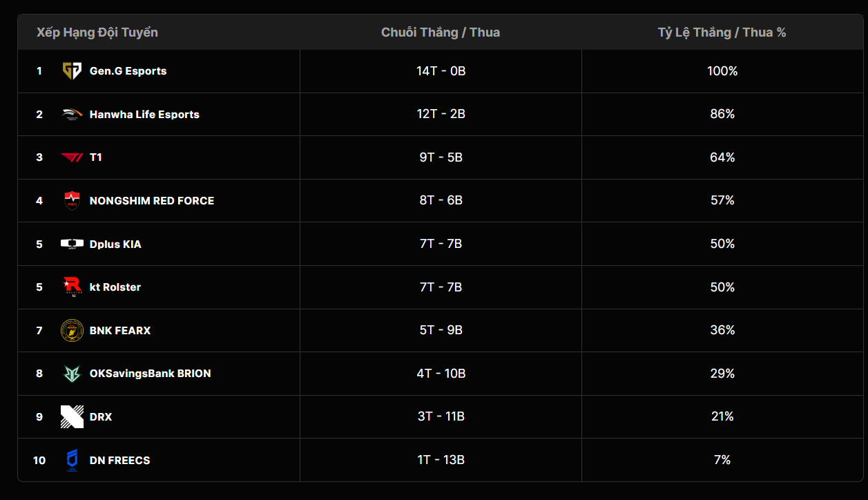
Task: Select the kt Rolster team name
Action: pyautogui.click(x=115, y=287)
